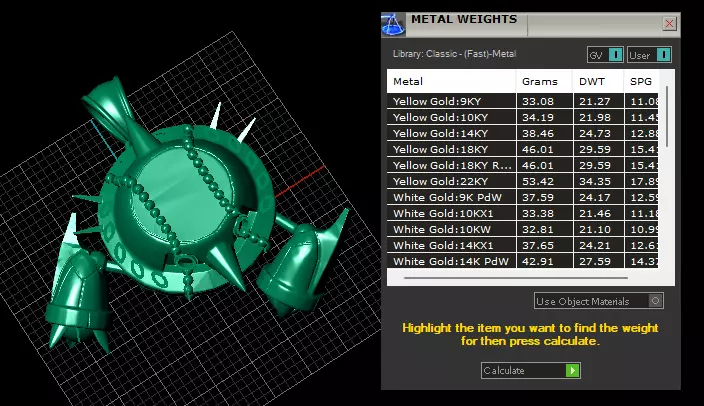Select the Yellow Gold:14KY row

(x=523, y=133)
